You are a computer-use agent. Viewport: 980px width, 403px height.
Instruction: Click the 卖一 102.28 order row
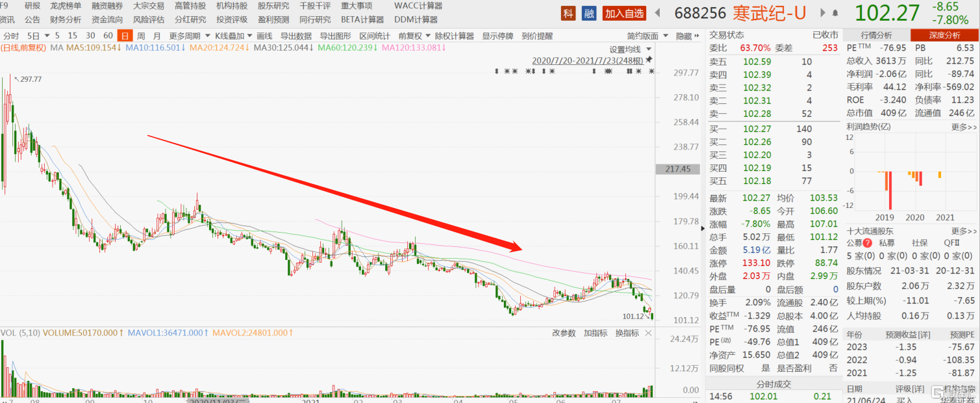773,113
